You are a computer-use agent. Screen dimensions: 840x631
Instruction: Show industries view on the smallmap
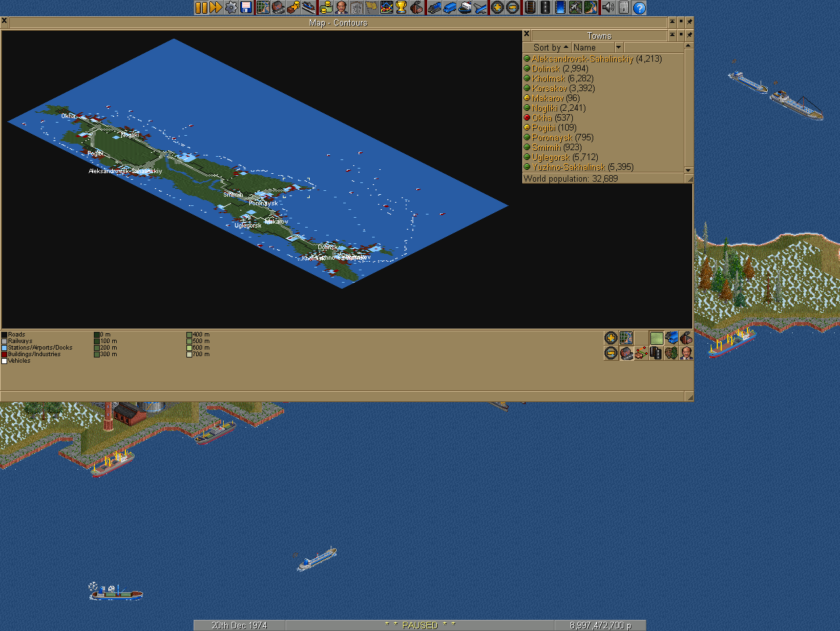click(x=686, y=338)
